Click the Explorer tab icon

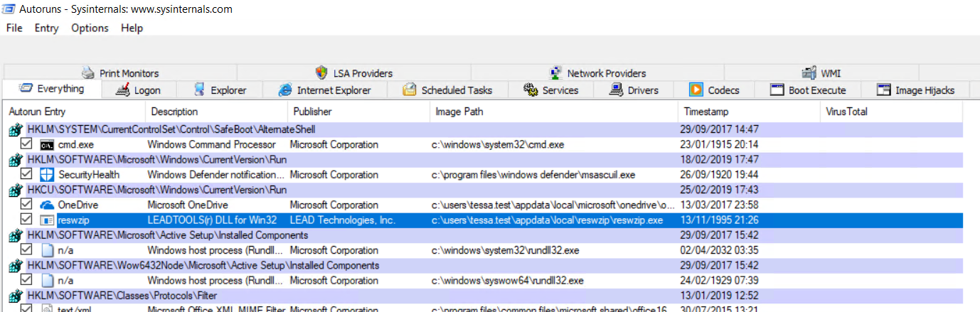point(198,90)
